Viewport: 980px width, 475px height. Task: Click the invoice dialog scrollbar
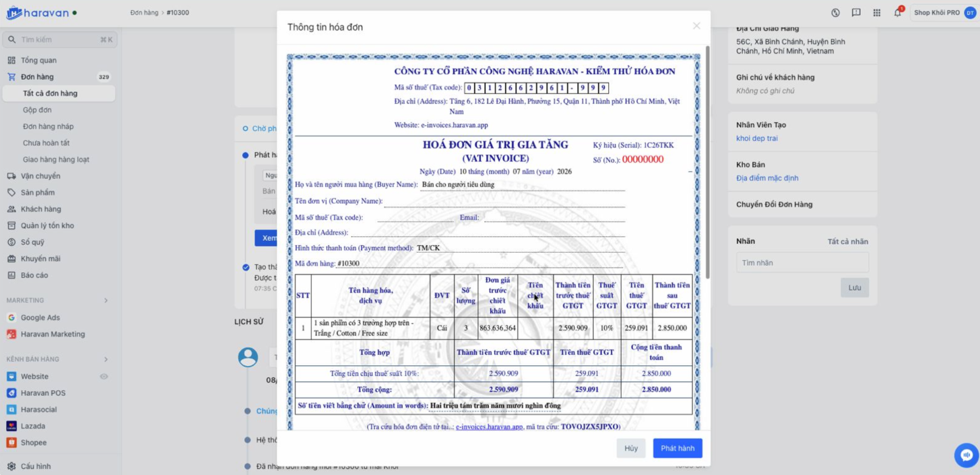point(707,162)
